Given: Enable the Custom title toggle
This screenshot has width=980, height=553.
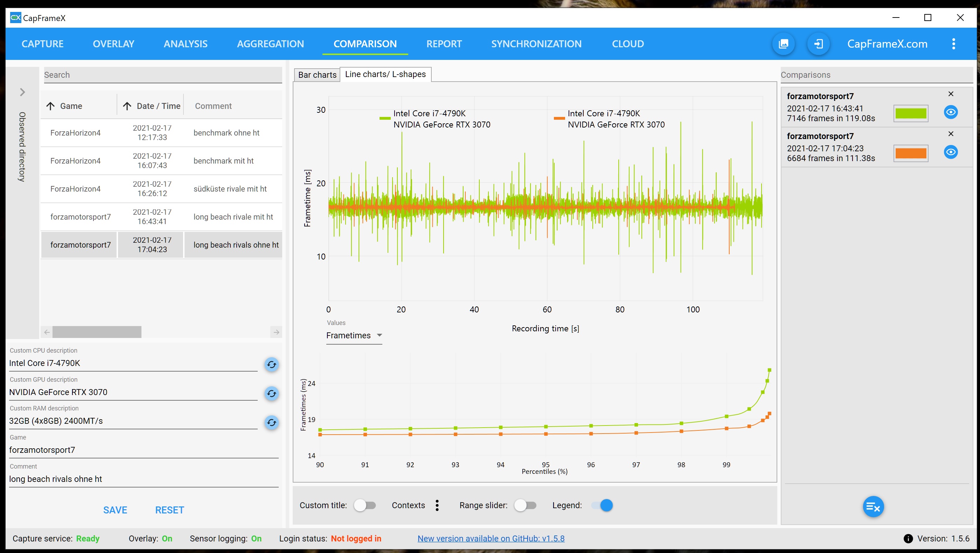Looking at the screenshot, I should tap(364, 505).
